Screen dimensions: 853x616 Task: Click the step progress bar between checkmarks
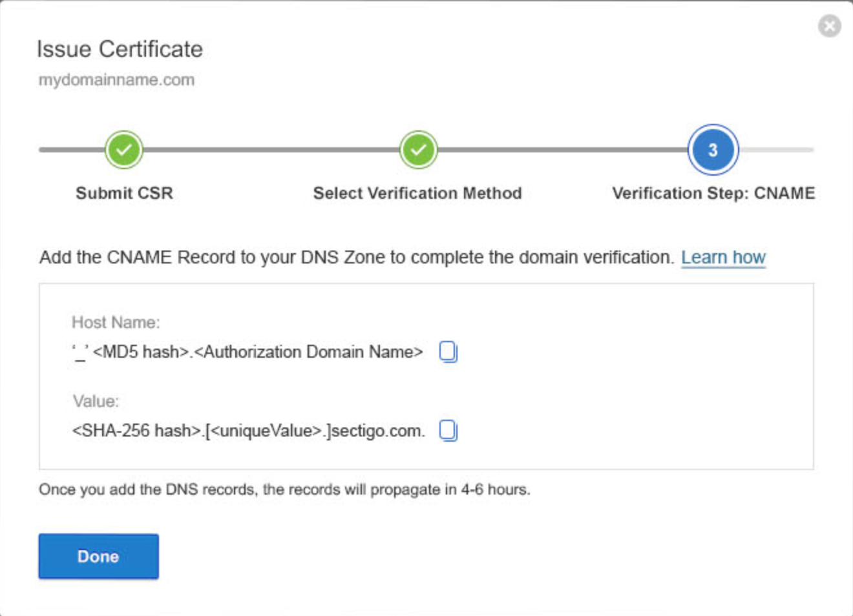(271, 149)
